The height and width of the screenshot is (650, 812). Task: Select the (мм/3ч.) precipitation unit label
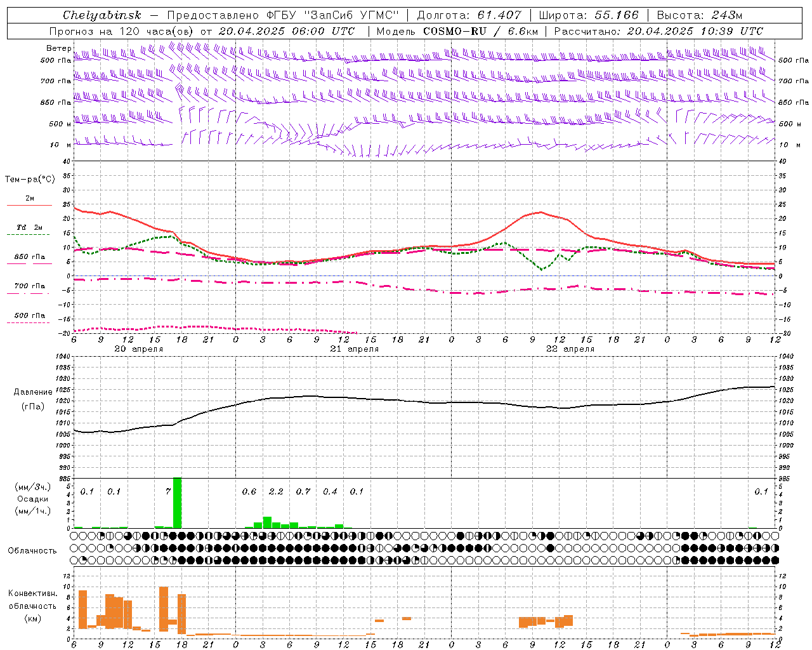tap(32, 487)
